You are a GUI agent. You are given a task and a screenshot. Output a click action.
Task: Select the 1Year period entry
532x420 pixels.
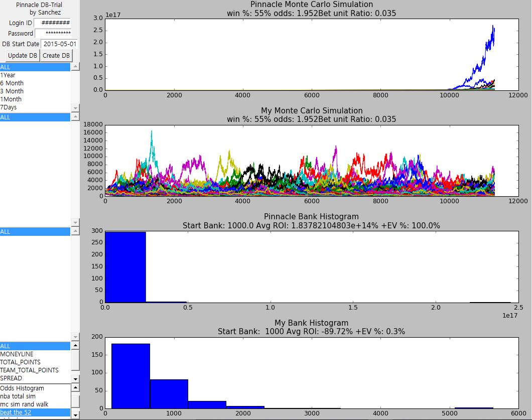(x=35, y=75)
